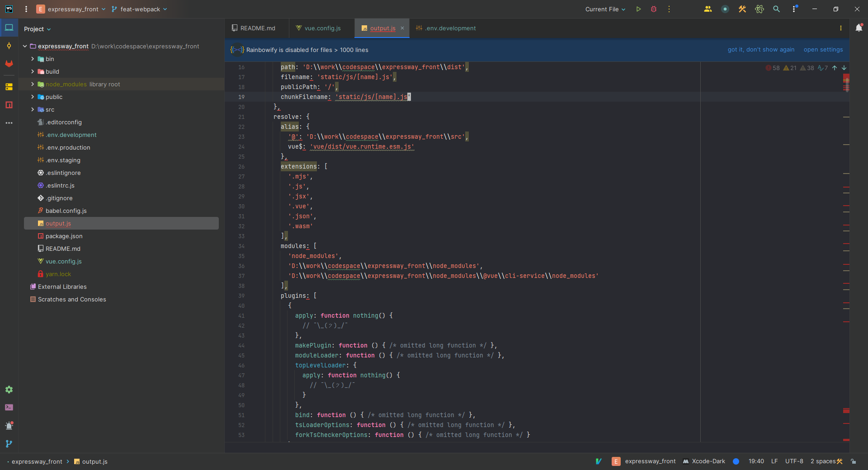Open the Notifications bell icon
The image size is (868, 470).
pyautogui.click(x=859, y=28)
